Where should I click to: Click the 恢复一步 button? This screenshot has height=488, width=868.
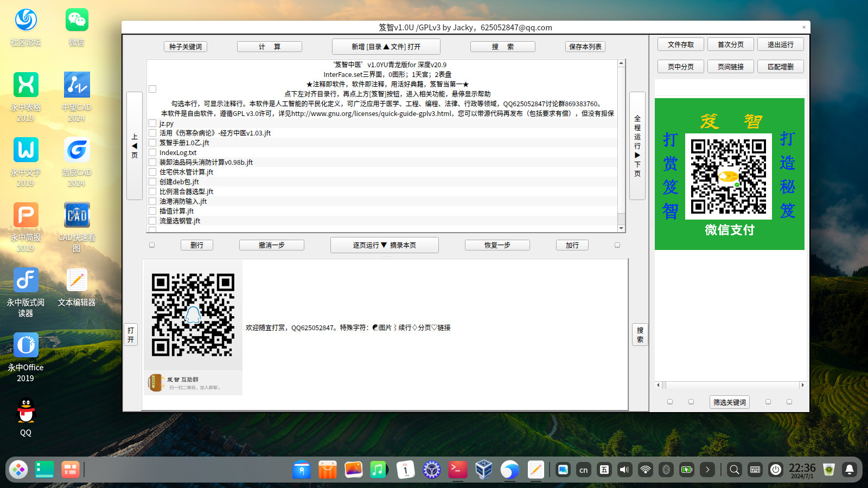497,245
